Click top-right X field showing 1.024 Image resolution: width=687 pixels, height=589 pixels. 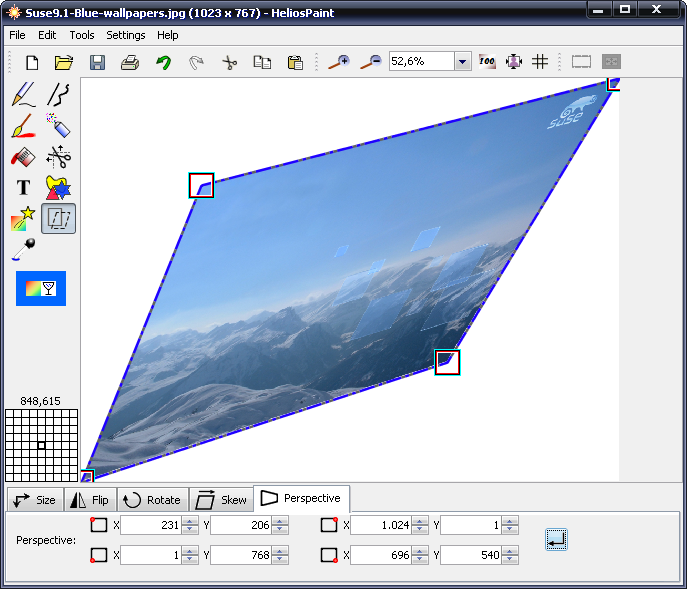(381, 525)
